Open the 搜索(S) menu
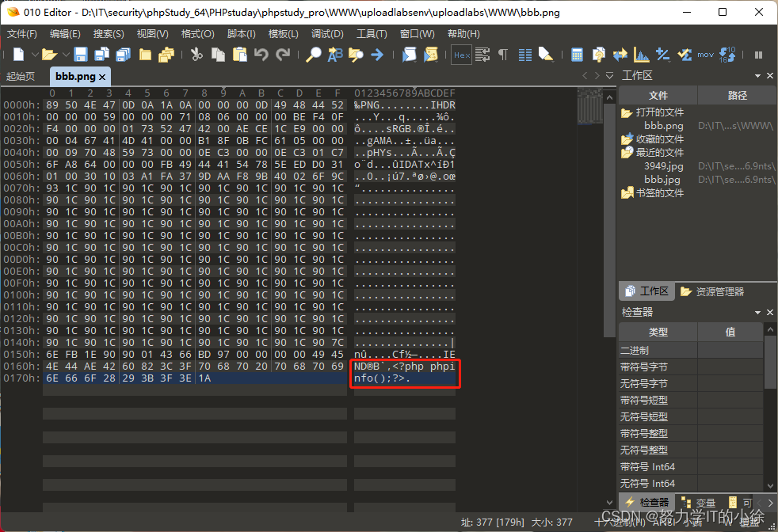 tap(109, 34)
